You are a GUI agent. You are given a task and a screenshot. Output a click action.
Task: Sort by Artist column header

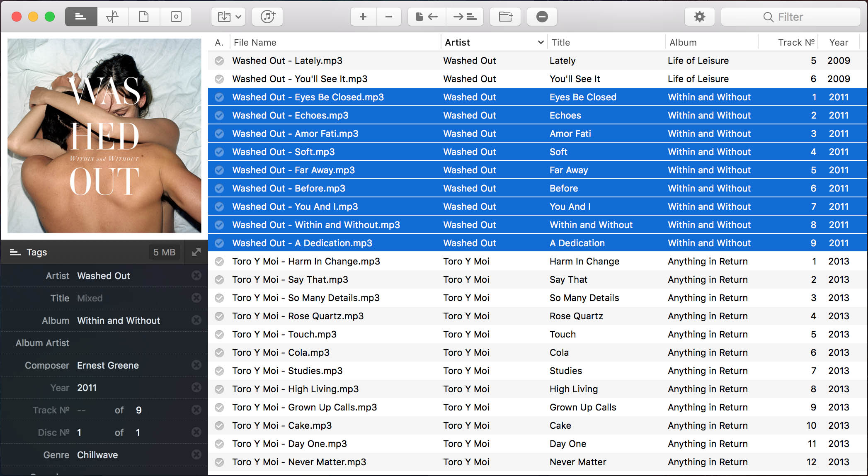point(493,42)
